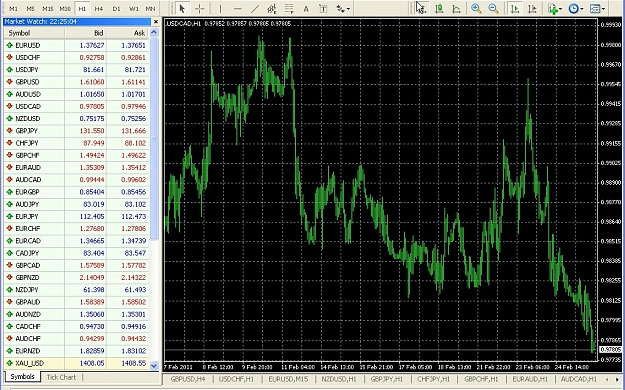This screenshot has width=625, height=390.
Task: Select the Fibonacci retracement tool
Action: click(x=289, y=8)
